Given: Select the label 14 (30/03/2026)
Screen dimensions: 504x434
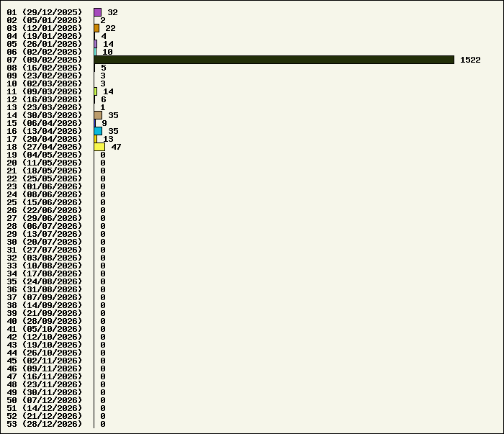Looking at the screenshot, I should (x=44, y=115).
